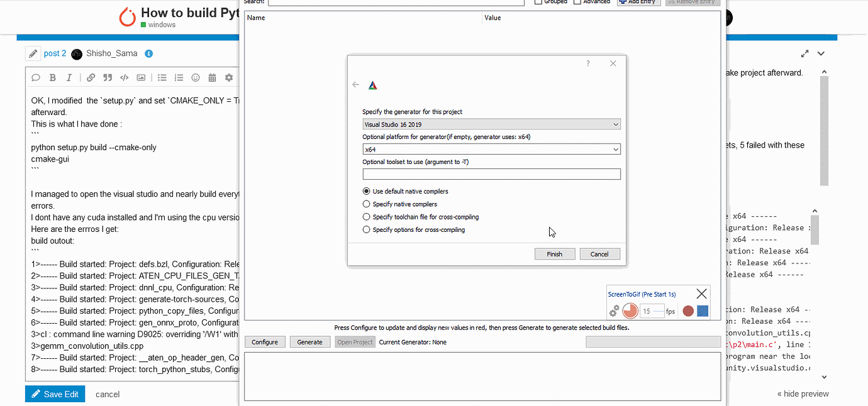Stop recording with the blue square button
868x406 pixels.
tap(703, 310)
